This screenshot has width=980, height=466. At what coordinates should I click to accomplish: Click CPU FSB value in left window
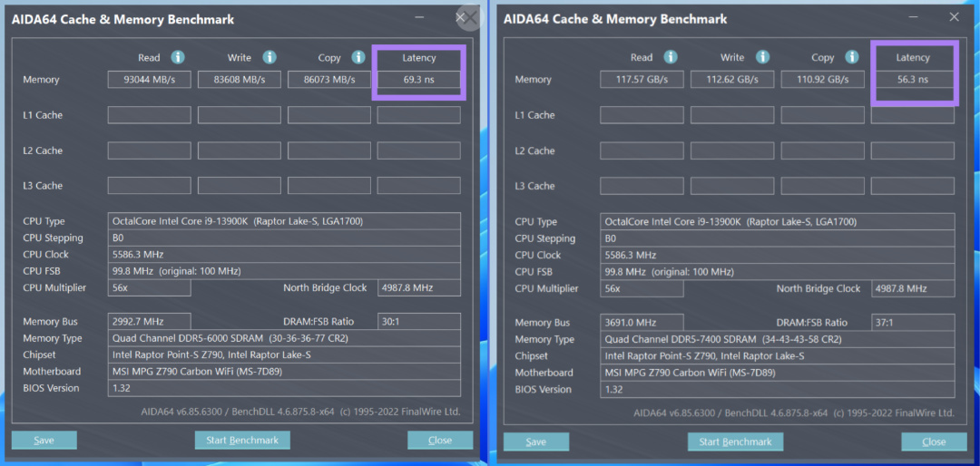pos(284,271)
